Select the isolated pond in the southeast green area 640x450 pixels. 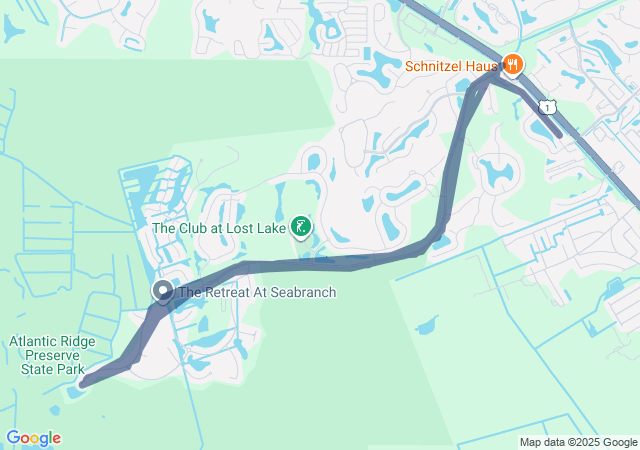click(x=427, y=326)
